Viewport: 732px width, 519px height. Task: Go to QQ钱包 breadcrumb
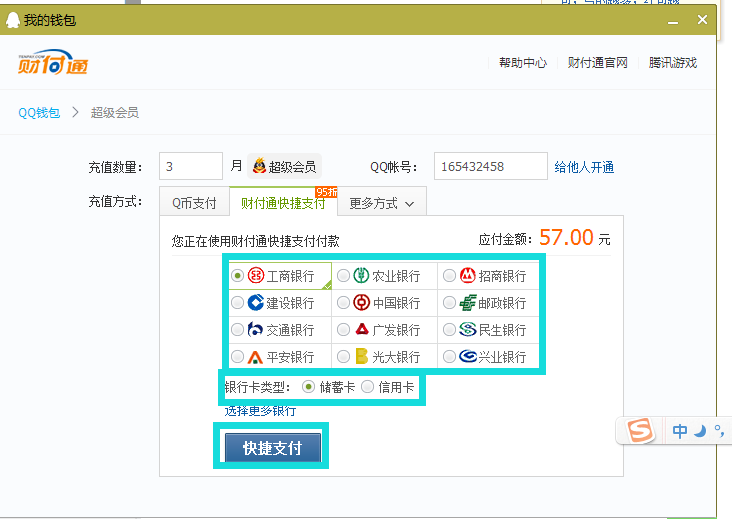point(39,112)
